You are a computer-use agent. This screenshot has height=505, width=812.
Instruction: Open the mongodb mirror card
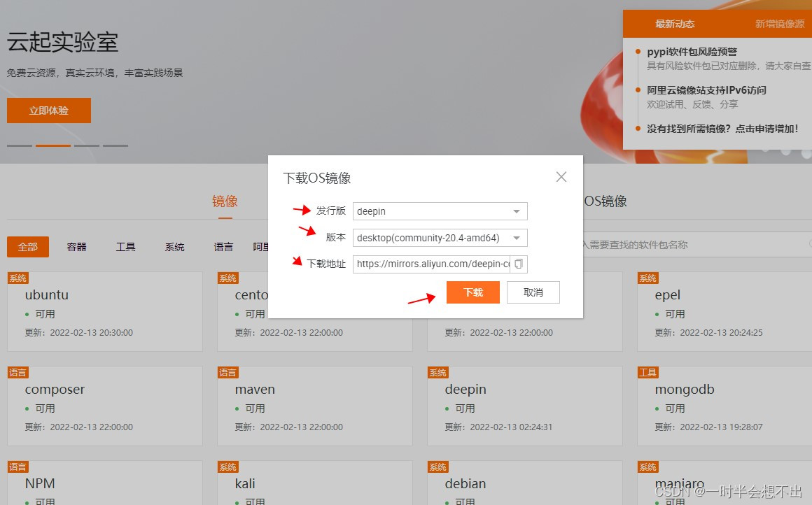click(x=724, y=406)
